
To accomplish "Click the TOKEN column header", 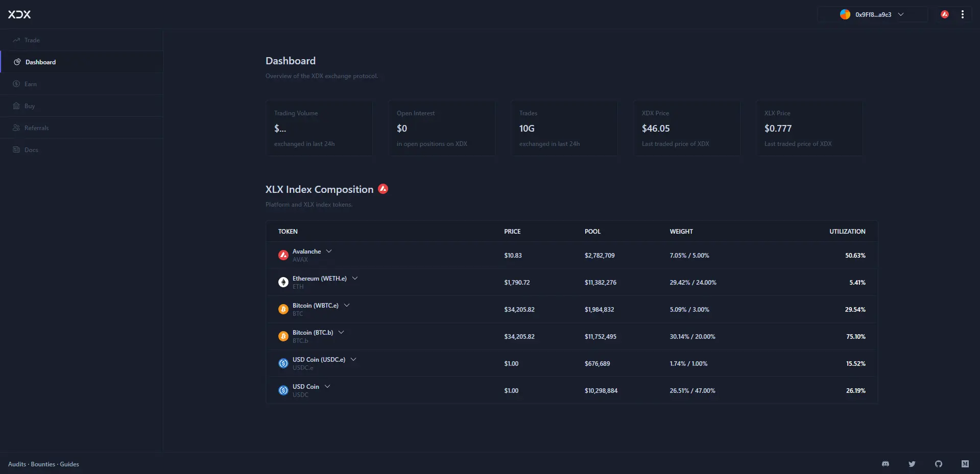I will [288, 232].
